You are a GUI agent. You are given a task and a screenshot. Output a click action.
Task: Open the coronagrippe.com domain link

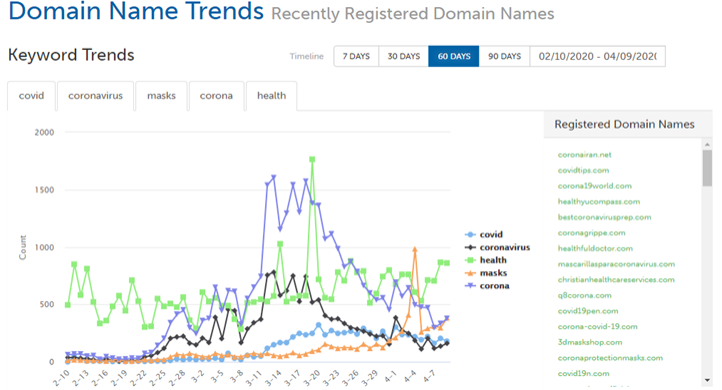592,233
